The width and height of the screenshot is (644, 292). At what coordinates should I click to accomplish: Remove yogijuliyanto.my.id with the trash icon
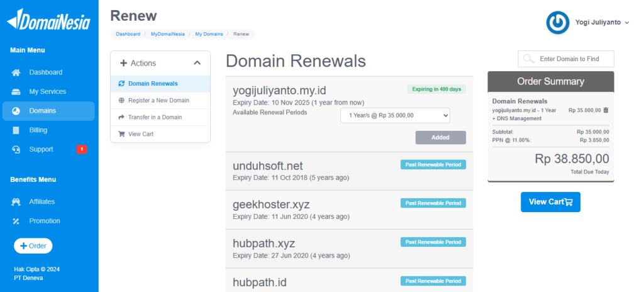pos(606,110)
